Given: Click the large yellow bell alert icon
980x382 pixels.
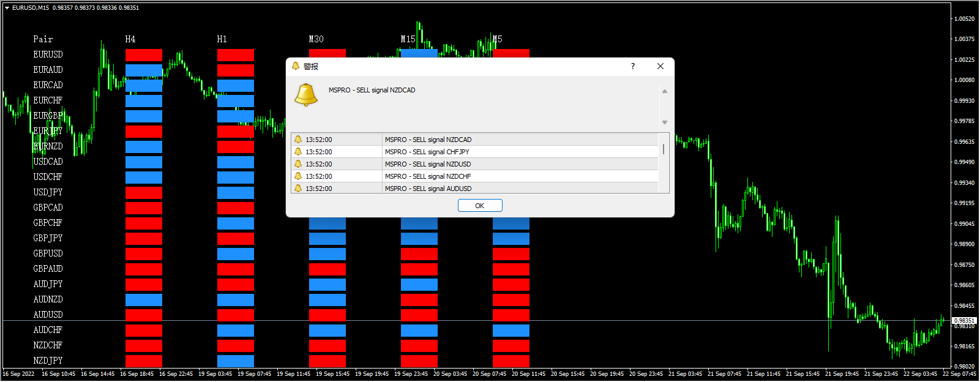Looking at the screenshot, I should (x=306, y=95).
